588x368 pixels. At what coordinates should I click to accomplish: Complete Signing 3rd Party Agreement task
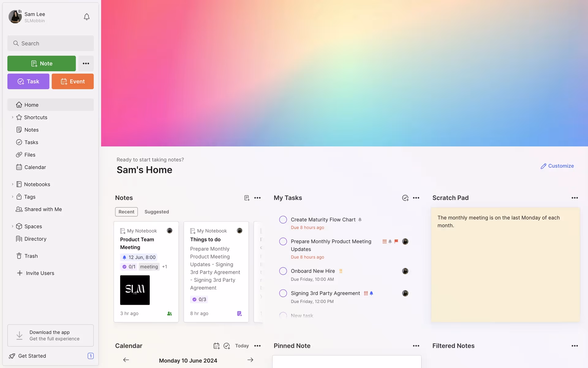[283, 293]
